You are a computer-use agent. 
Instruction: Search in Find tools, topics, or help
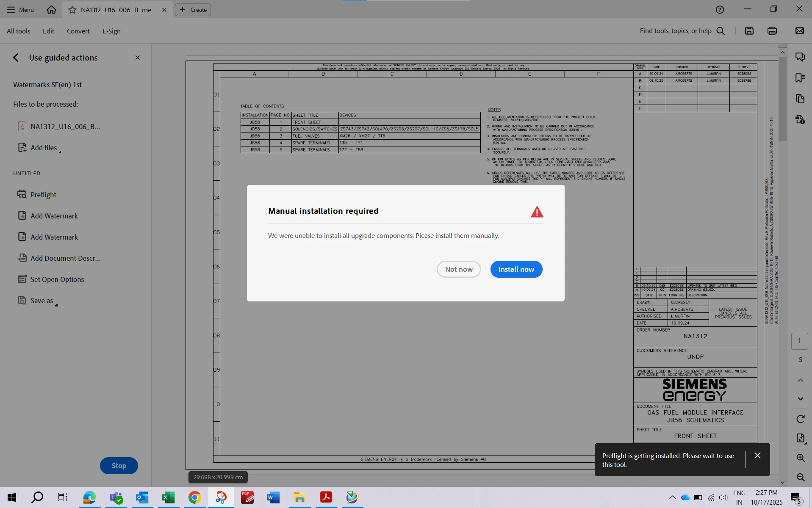click(682, 30)
